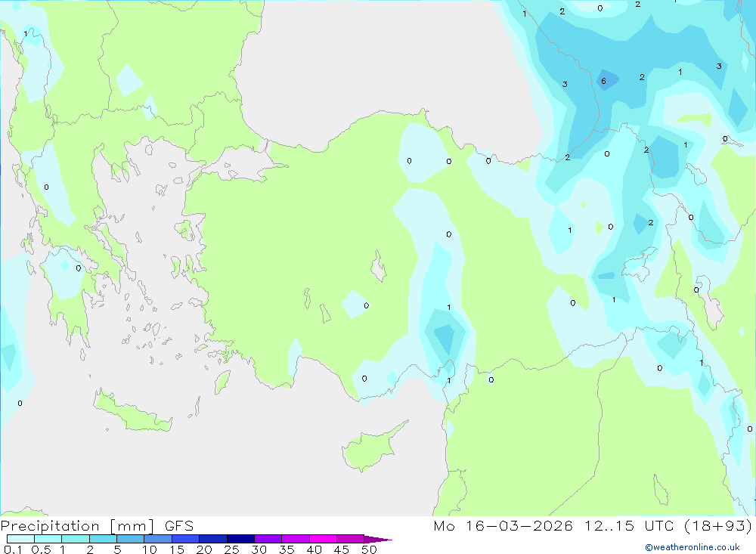Pick the 0.1–0.5 mm legend swatch
This screenshot has height=554, width=756.
[20, 539]
